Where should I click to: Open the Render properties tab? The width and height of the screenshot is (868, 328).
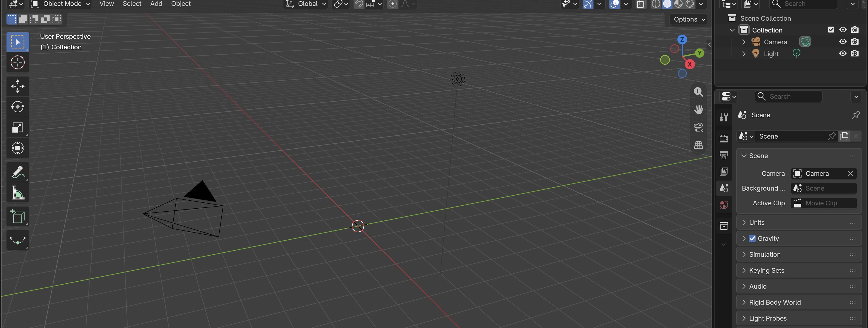724,138
